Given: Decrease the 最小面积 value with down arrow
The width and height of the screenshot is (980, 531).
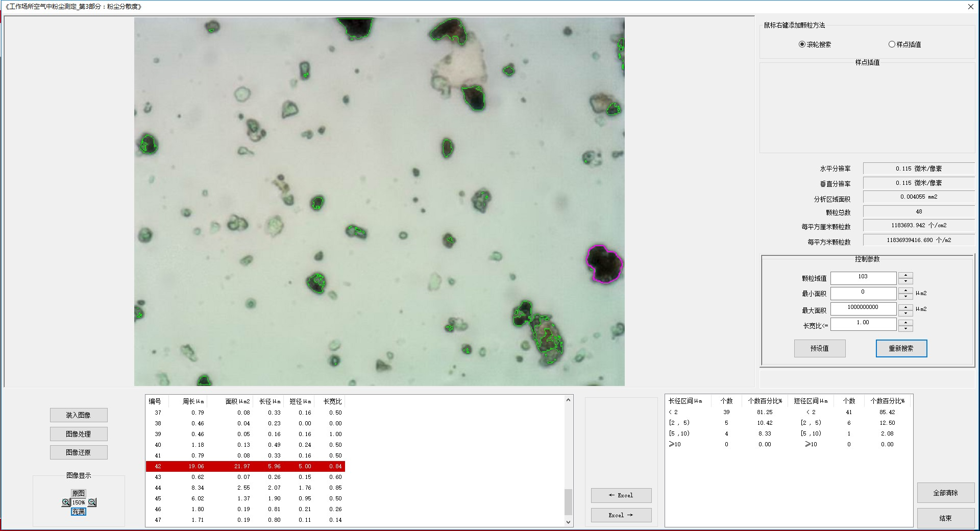Looking at the screenshot, I should pos(905,297).
